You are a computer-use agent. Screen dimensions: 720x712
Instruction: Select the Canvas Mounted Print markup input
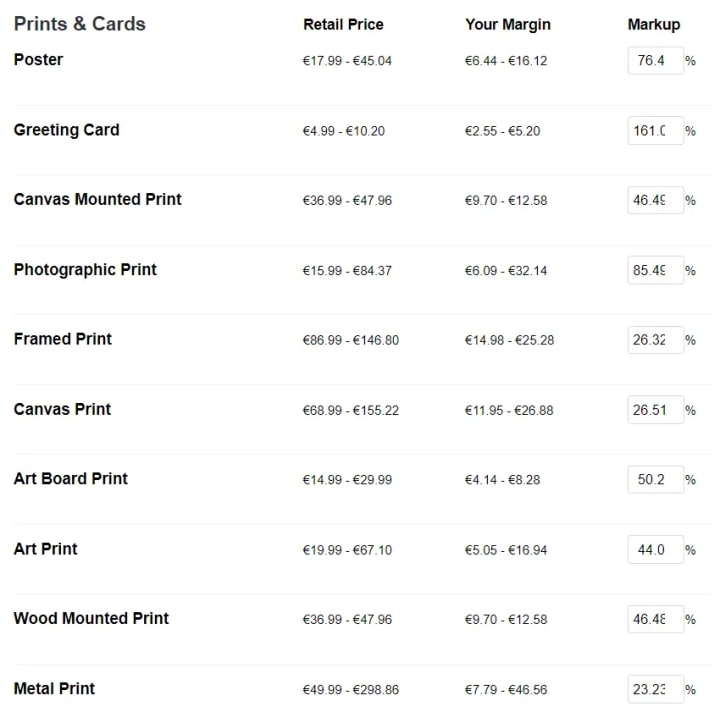(x=655, y=200)
